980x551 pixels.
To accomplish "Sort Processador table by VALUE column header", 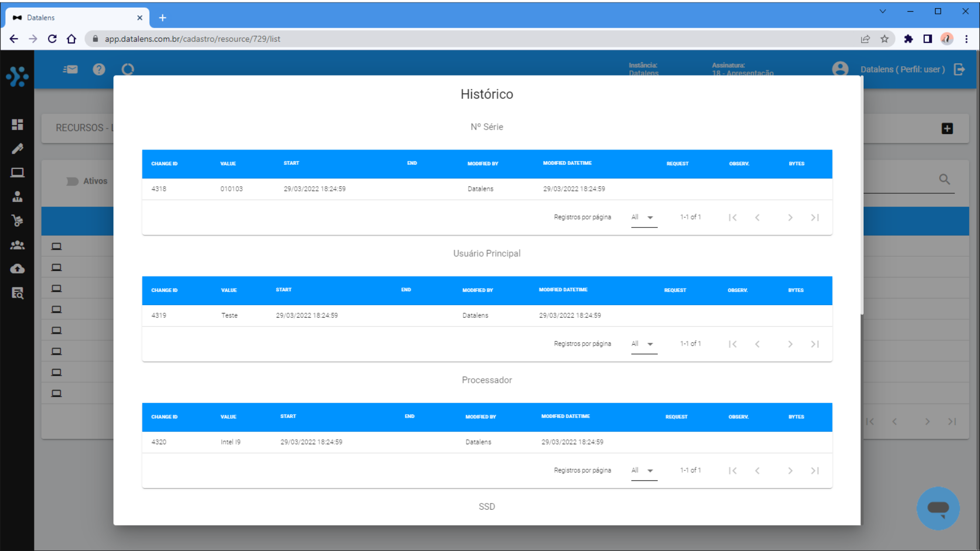I will pyautogui.click(x=228, y=417).
